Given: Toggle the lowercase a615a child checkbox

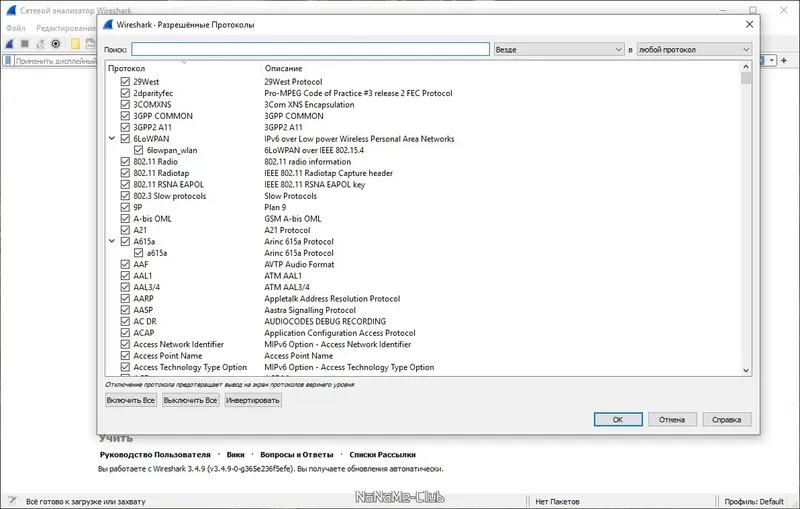Looking at the screenshot, I should 138,253.
